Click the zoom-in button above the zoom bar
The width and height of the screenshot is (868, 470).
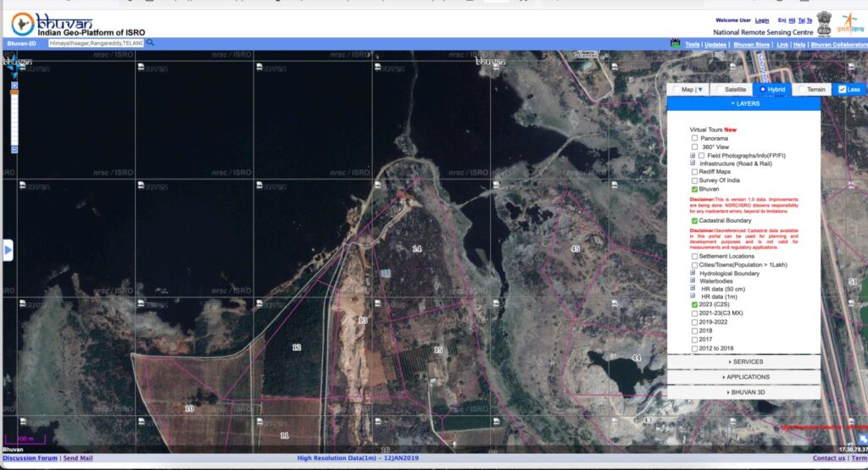[x=14, y=86]
